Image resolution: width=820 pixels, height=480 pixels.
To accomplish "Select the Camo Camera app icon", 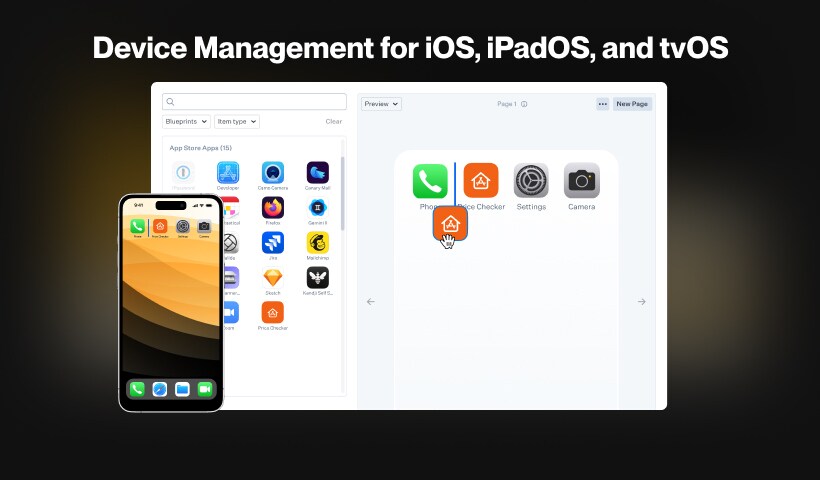I will tap(273, 173).
